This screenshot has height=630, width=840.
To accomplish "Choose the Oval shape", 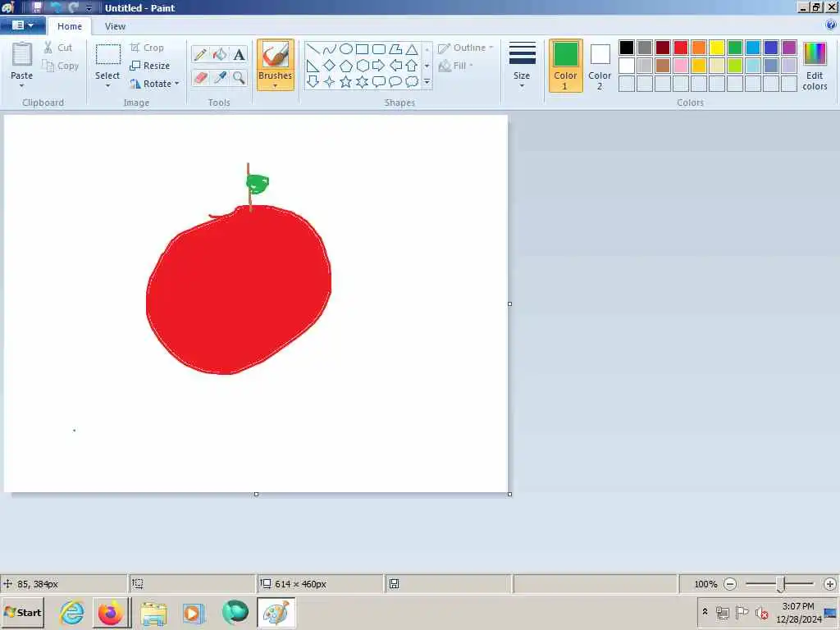I will coord(346,49).
